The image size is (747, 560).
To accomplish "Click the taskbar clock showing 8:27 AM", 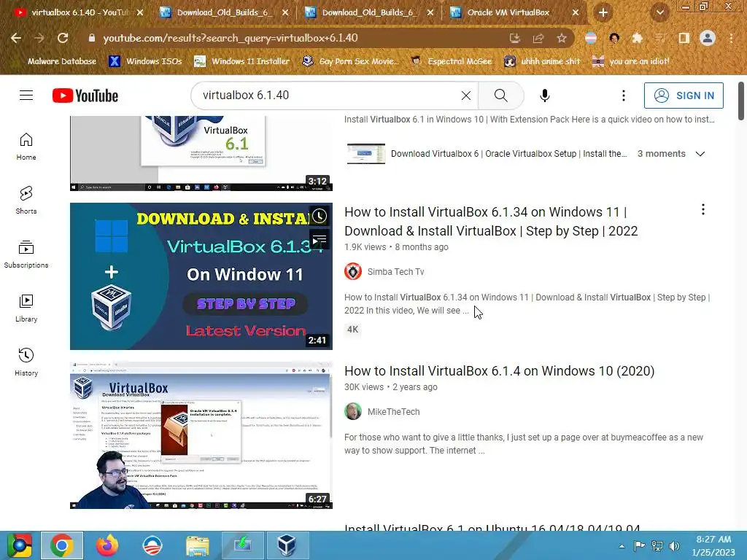I will pyautogui.click(x=713, y=545).
